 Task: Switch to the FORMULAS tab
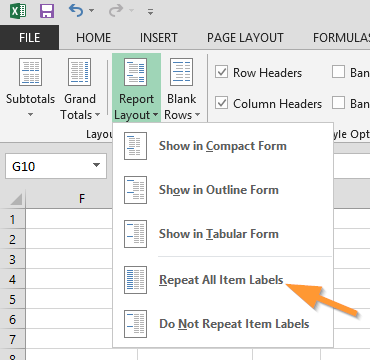341,37
